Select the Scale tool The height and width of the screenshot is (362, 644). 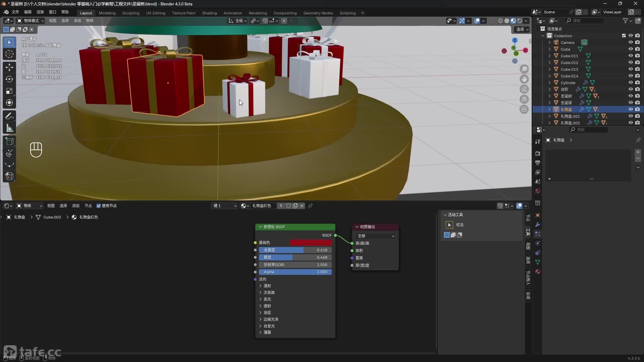coord(9,91)
